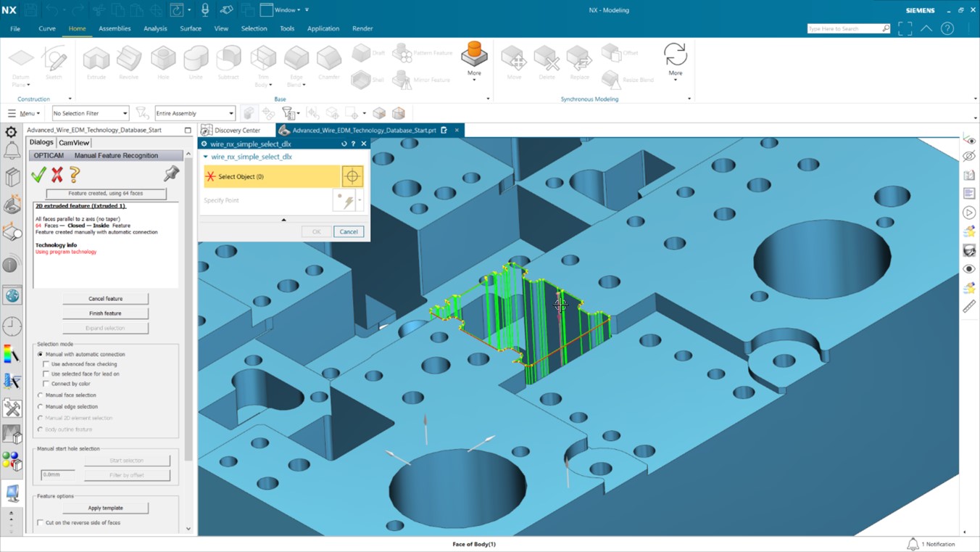Screen dimensions: 980x552
Task: Click the Specify Point icon in the dialog
Action: pyautogui.click(x=346, y=199)
